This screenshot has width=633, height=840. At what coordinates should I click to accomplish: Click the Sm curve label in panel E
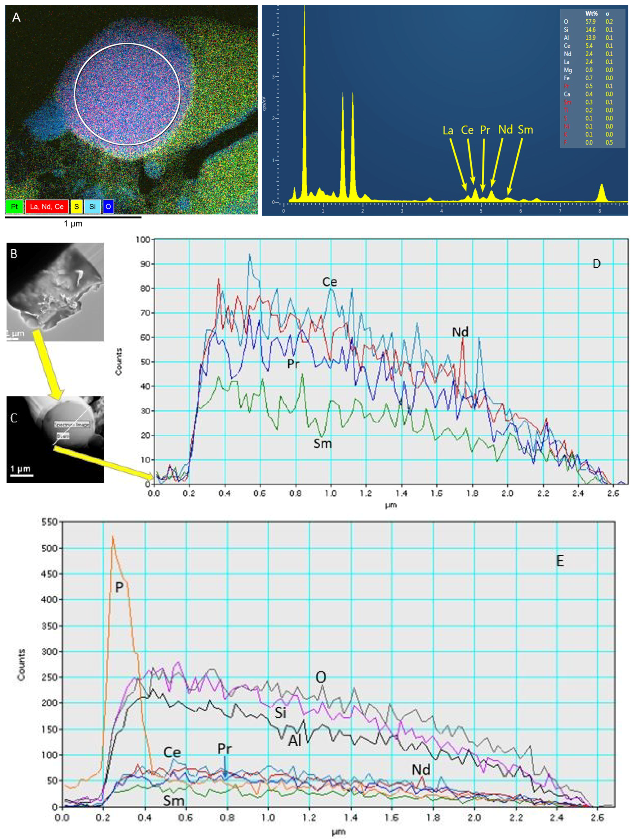[x=174, y=801]
